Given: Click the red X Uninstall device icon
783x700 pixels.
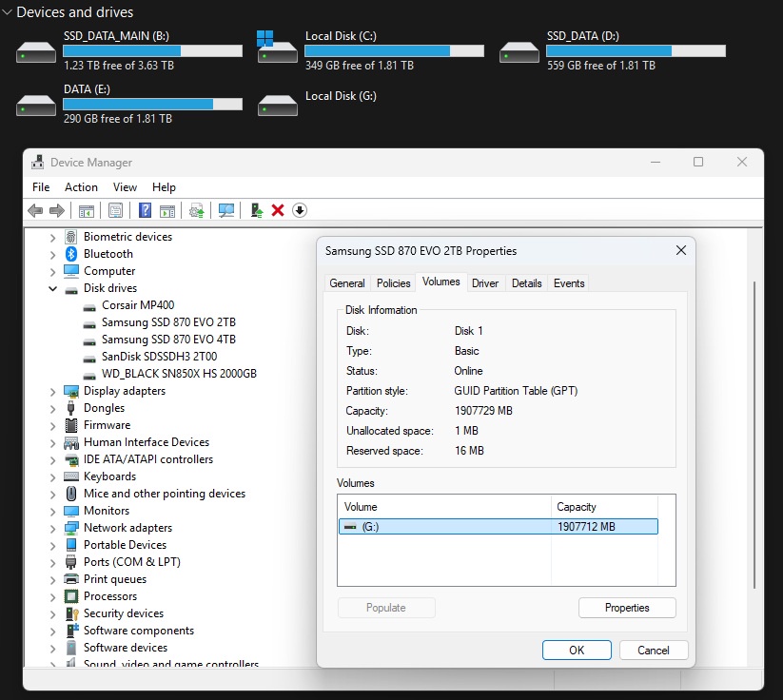Looking at the screenshot, I should [278, 210].
